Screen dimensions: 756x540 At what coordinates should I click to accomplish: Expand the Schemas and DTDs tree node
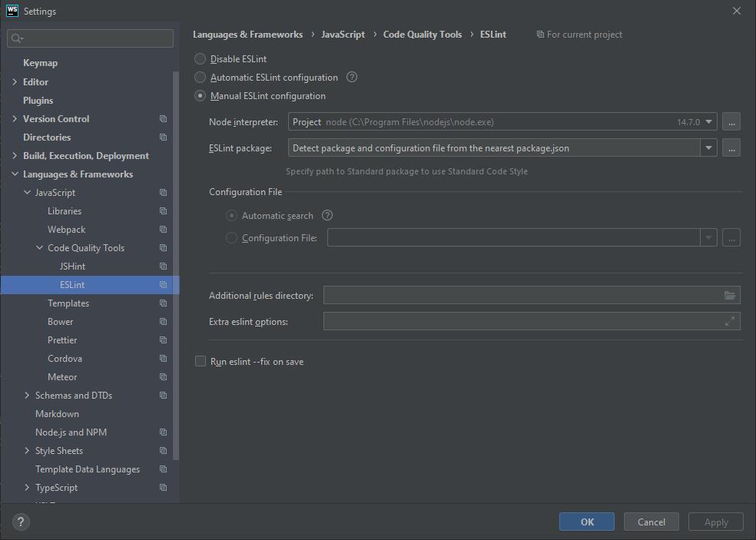click(x=27, y=396)
